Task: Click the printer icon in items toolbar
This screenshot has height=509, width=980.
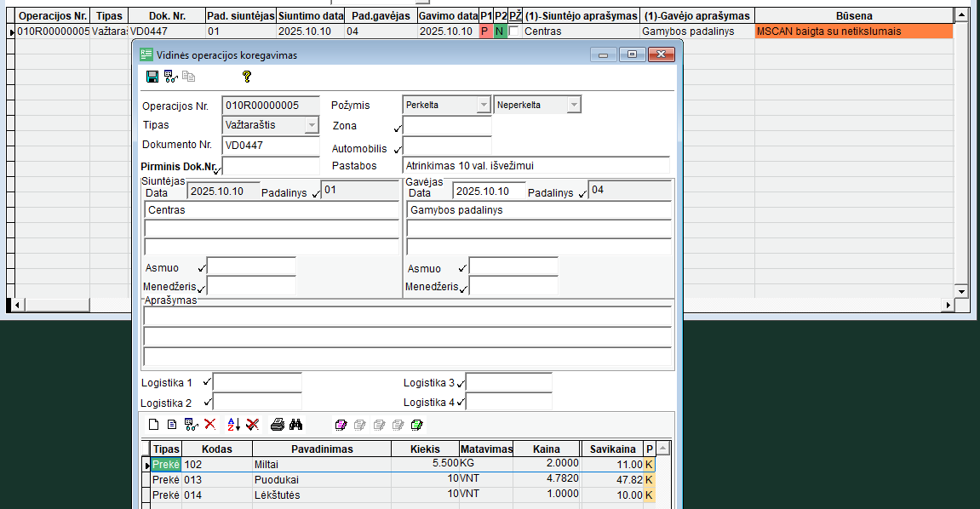Action: [x=278, y=424]
